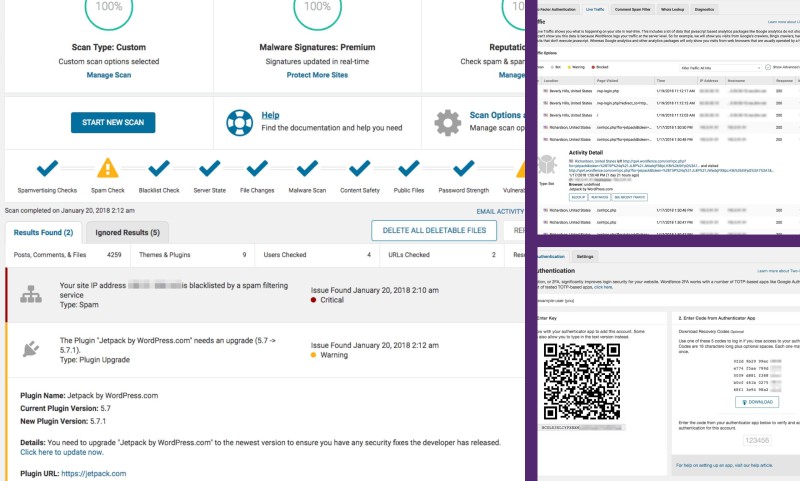This screenshot has width=800, height=481.
Task: Open the Live Traffic tab
Action: tap(595, 9)
